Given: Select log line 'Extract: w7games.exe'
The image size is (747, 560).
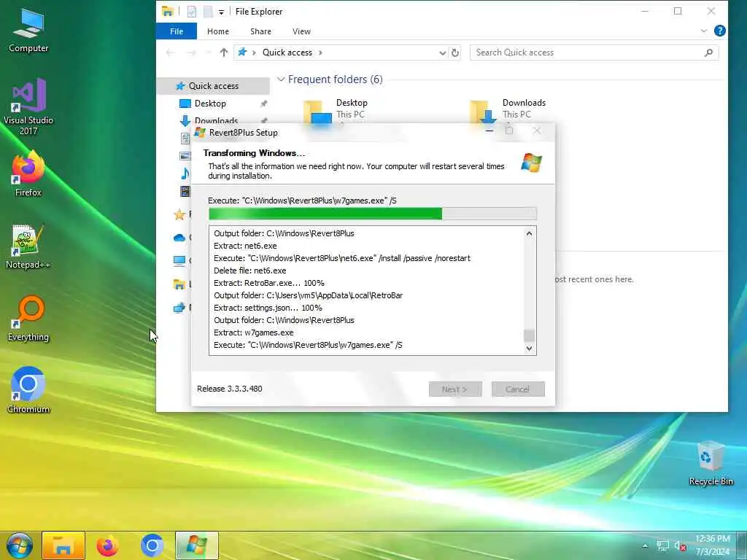Looking at the screenshot, I should tap(253, 332).
